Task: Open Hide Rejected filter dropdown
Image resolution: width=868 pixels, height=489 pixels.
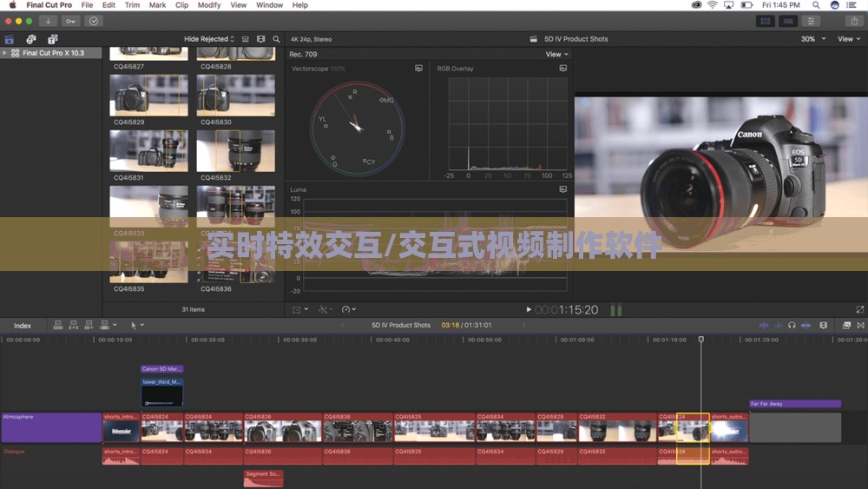Action: pyautogui.click(x=208, y=39)
